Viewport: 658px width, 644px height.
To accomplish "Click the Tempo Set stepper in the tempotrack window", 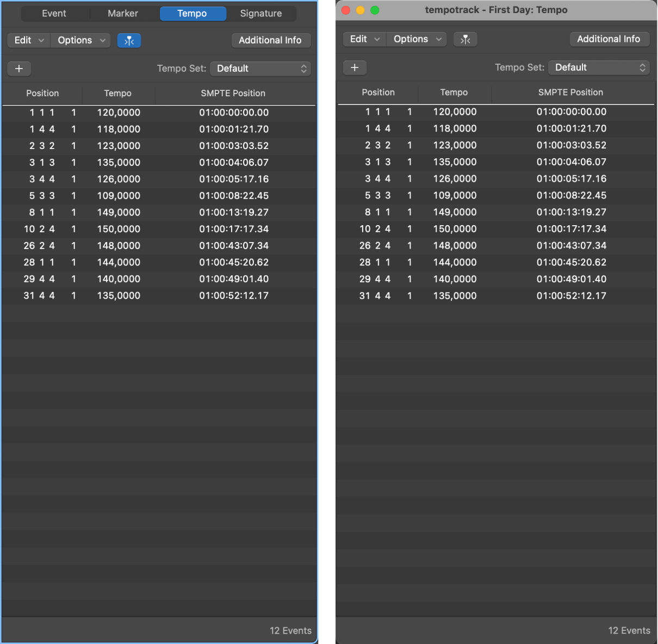I will coord(643,67).
